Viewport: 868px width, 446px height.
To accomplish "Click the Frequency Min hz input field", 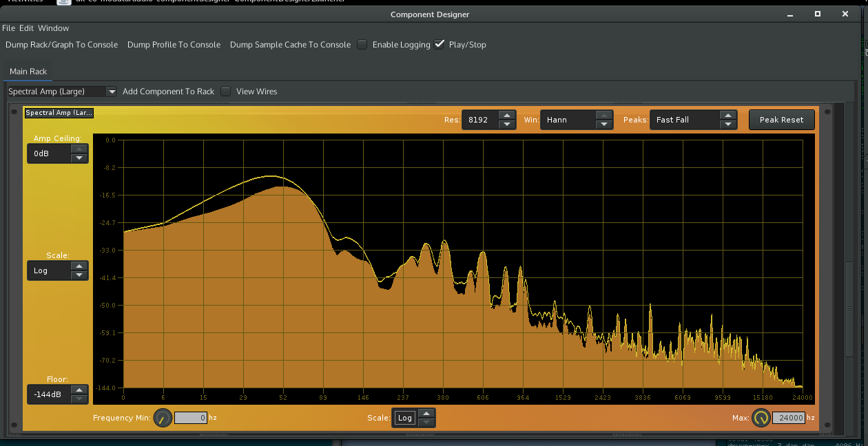I will (x=191, y=418).
